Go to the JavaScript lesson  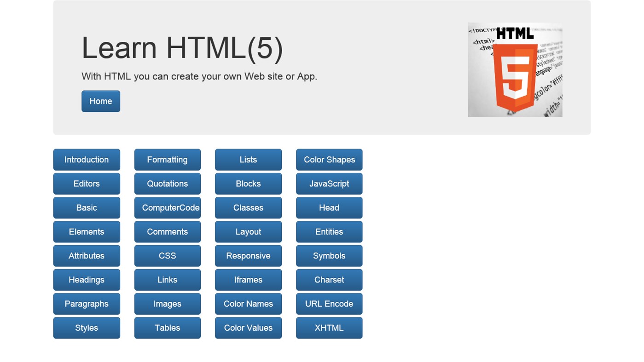pos(329,184)
